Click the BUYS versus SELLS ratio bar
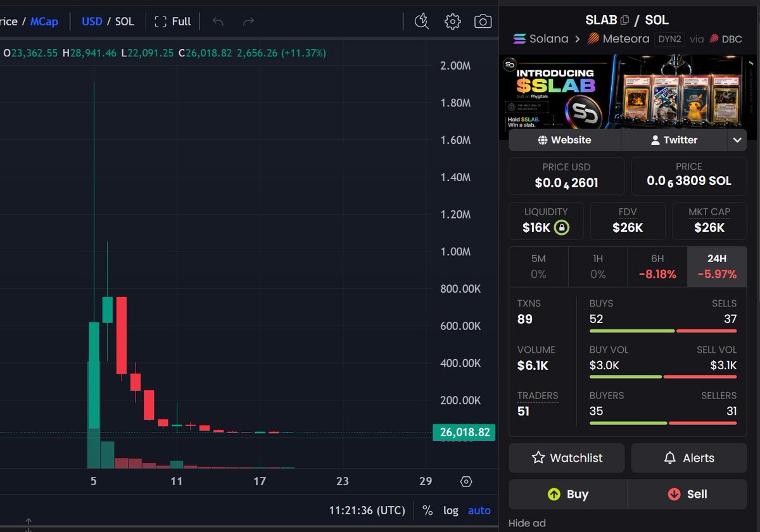The width and height of the screenshot is (760, 532). 663,331
